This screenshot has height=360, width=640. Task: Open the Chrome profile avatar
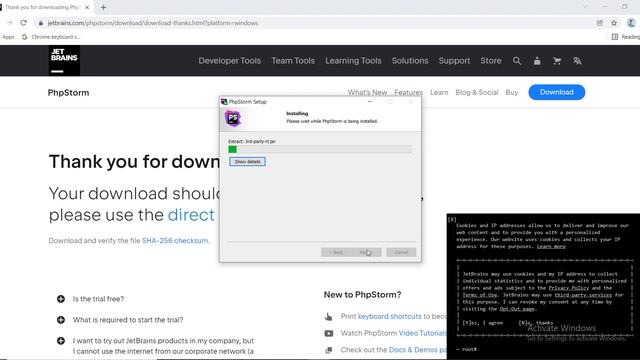point(631,23)
